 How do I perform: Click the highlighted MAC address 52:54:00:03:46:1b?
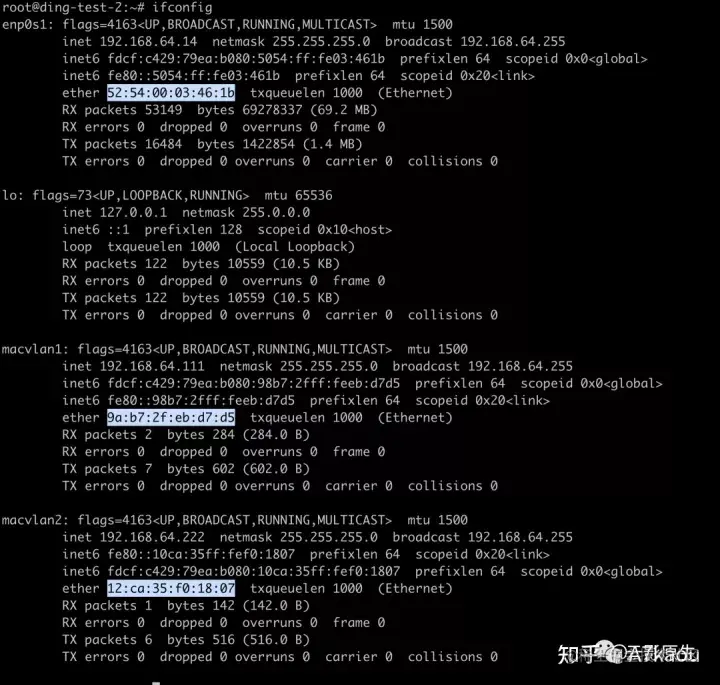pos(171,93)
